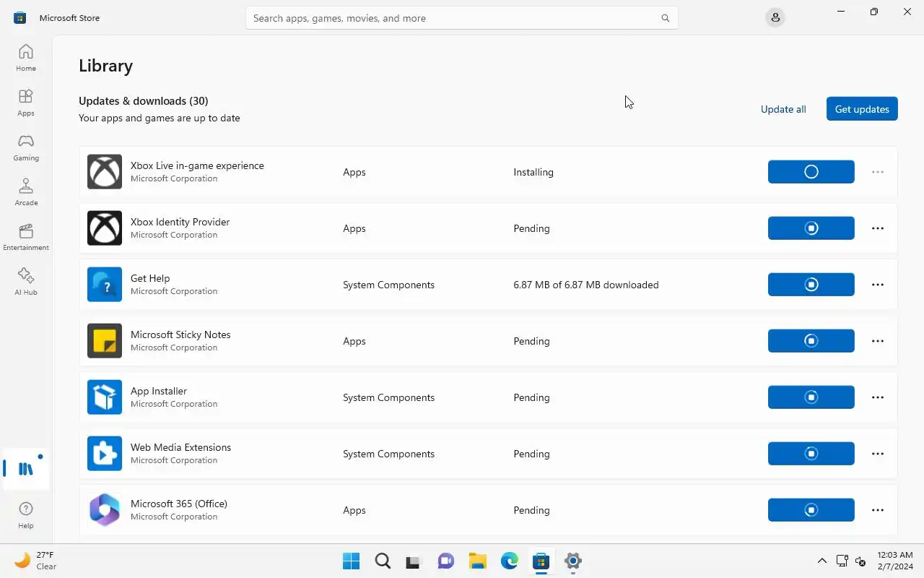924x578 pixels.
Task: Click the Get Help app icon
Action: 105,285
